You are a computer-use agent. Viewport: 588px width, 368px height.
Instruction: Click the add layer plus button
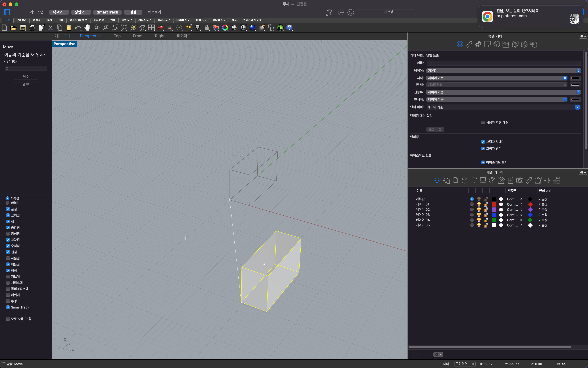coord(417,354)
